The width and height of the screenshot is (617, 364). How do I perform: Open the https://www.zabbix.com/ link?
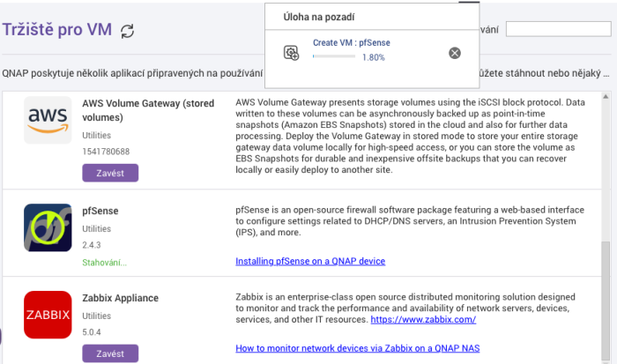(x=423, y=319)
